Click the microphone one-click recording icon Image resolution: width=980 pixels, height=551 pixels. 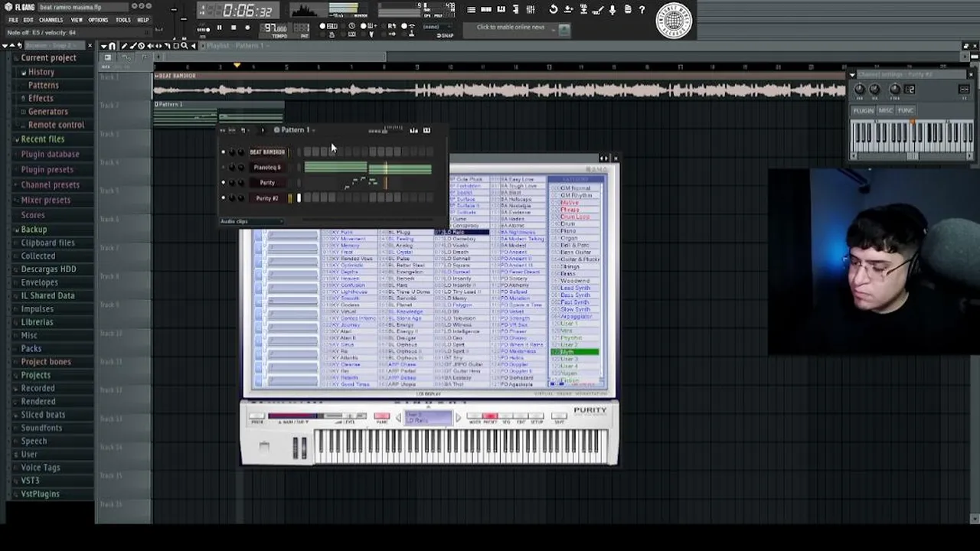point(612,10)
